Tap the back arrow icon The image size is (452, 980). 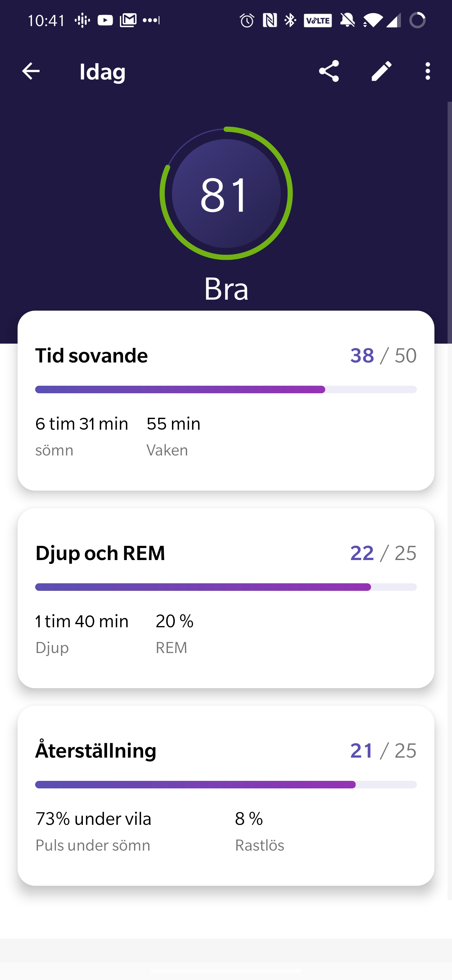pos(31,71)
